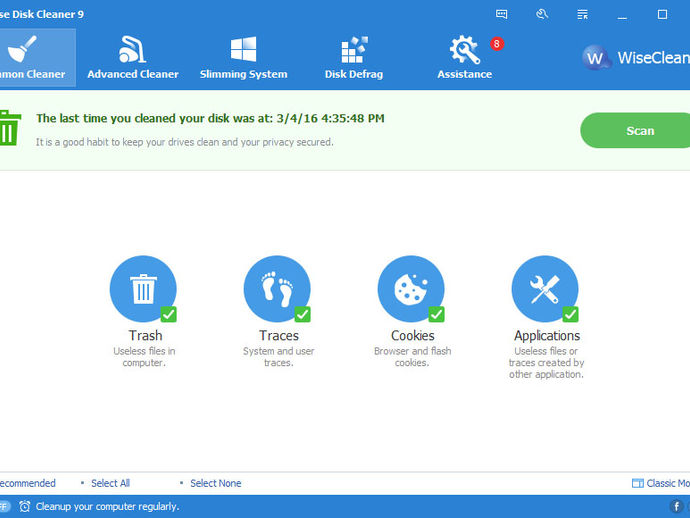The width and height of the screenshot is (690, 518).
Task: Open the menu list icon in title bar
Action: click(583, 15)
